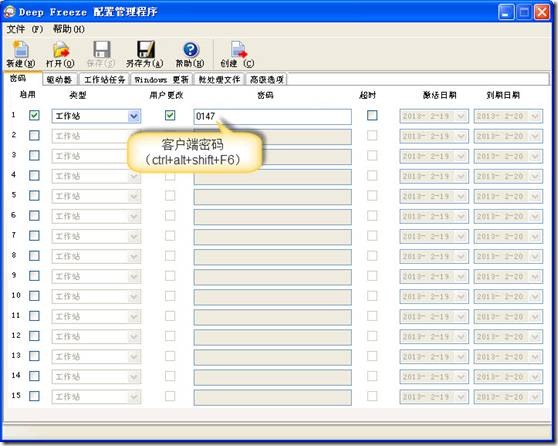
Task: Open the type dropdown in row 5
Action: pyautogui.click(x=134, y=196)
